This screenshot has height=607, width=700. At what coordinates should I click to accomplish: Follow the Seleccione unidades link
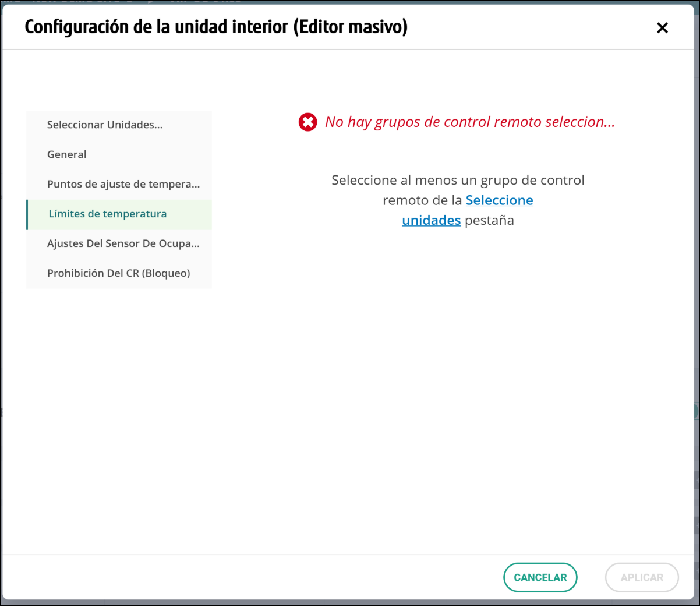coord(499,200)
